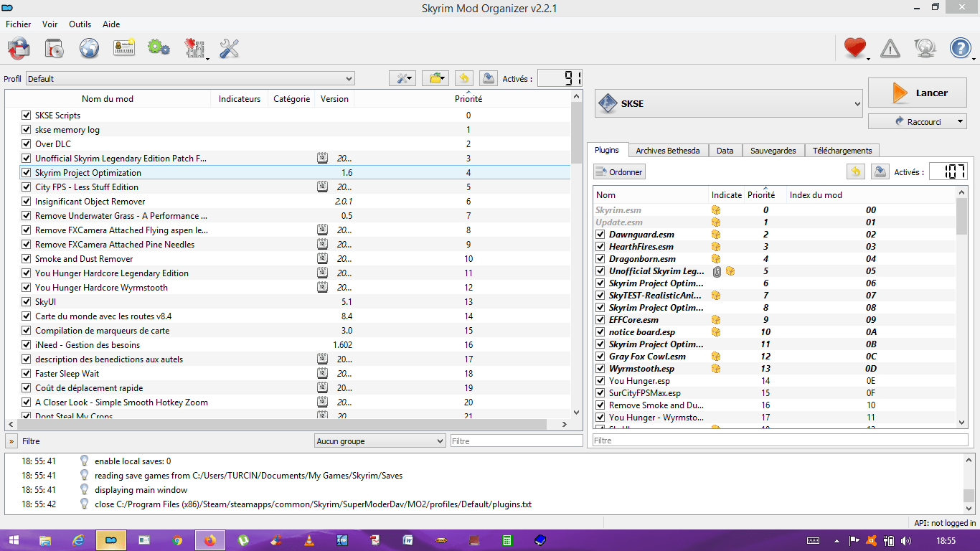Open the Profiles ID card icon
The height and width of the screenshot is (551, 980).
point(124,49)
